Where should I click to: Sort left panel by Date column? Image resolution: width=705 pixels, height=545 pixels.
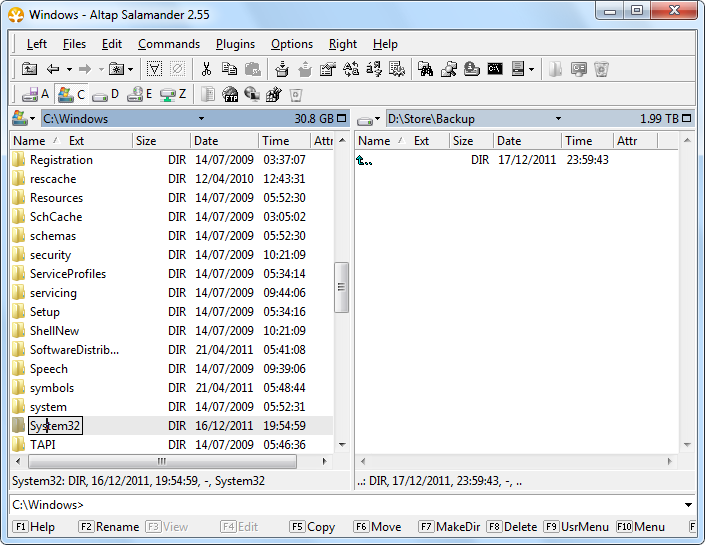pyautogui.click(x=224, y=141)
